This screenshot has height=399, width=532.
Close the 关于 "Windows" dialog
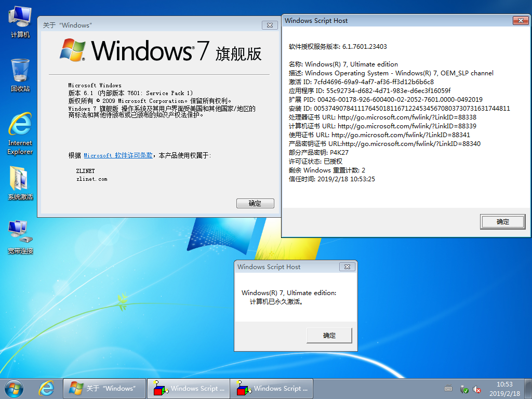click(270, 25)
